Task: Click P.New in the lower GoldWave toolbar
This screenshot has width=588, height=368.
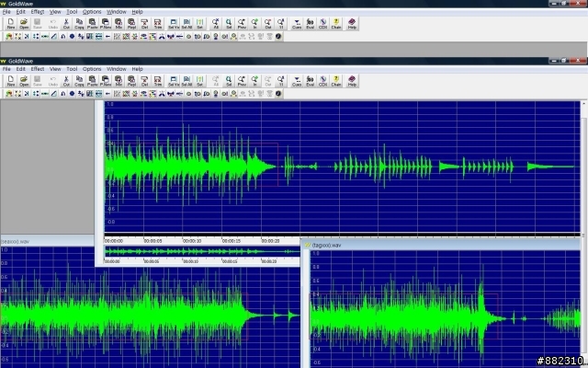Action: tap(106, 80)
